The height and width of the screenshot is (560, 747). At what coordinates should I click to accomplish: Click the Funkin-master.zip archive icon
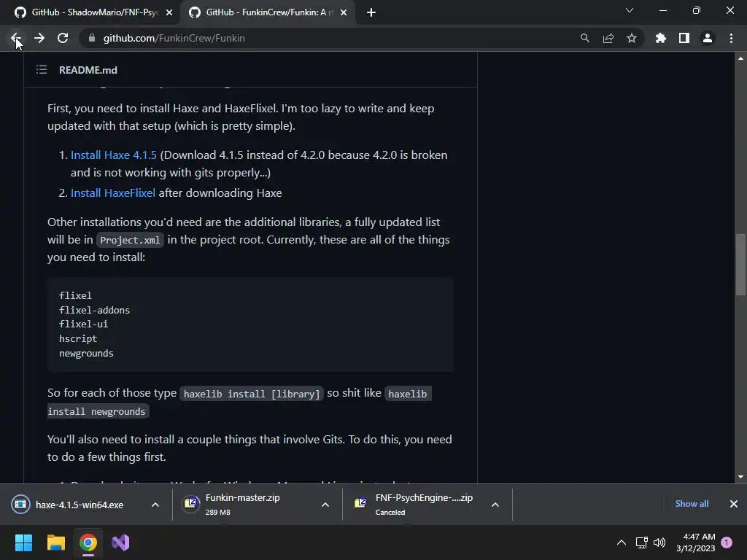point(191,503)
